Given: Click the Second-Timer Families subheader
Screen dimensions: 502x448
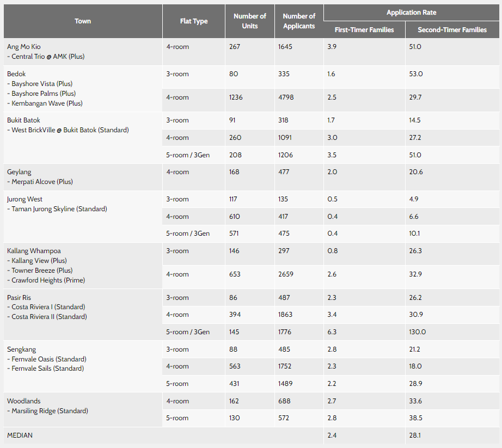Looking at the screenshot, I should (x=452, y=30).
